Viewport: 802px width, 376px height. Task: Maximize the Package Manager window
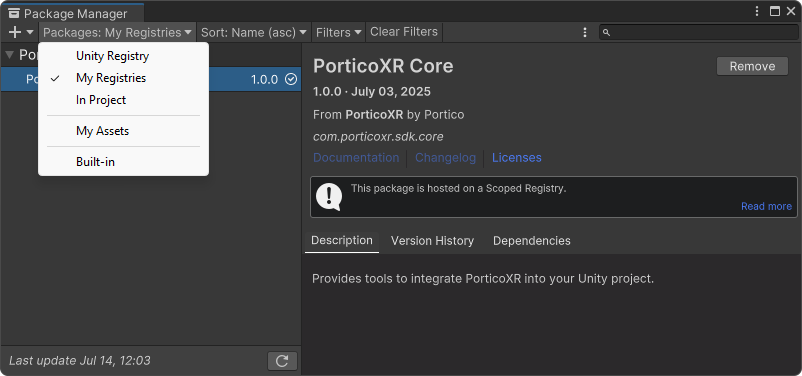tap(775, 11)
